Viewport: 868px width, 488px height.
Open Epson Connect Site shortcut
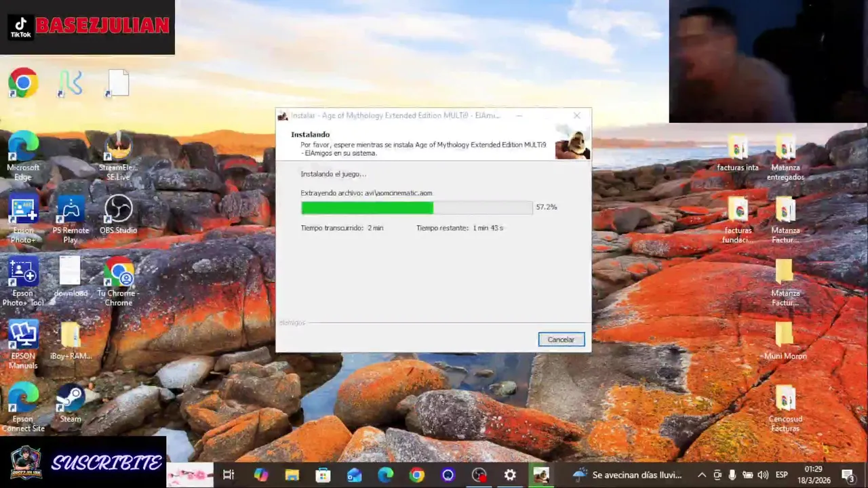pos(23,408)
